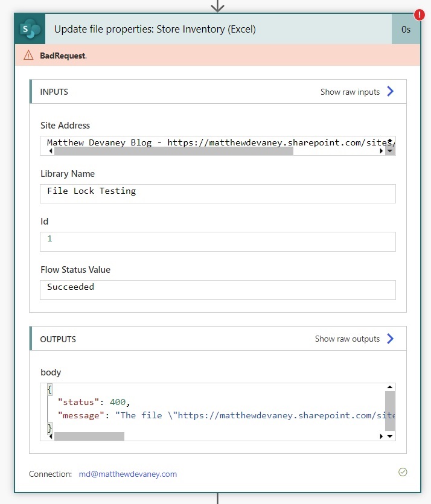This screenshot has height=504, width=431.
Task: Click the Site Address scroll-left arrow
Action: coord(51,151)
